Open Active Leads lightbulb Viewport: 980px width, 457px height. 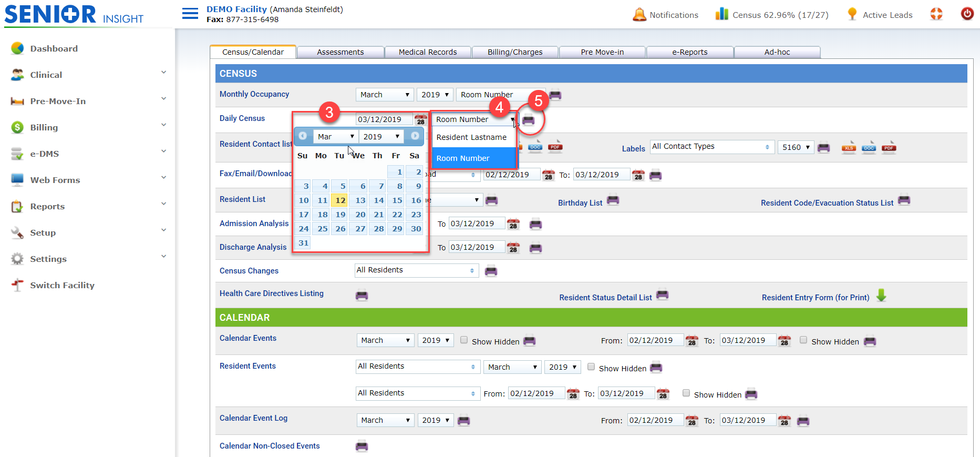pyautogui.click(x=852, y=14)
